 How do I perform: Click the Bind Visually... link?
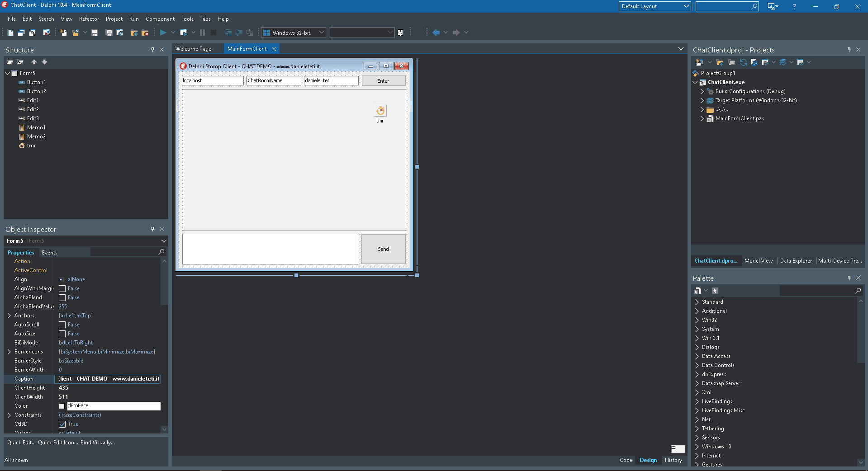(98, 443)
